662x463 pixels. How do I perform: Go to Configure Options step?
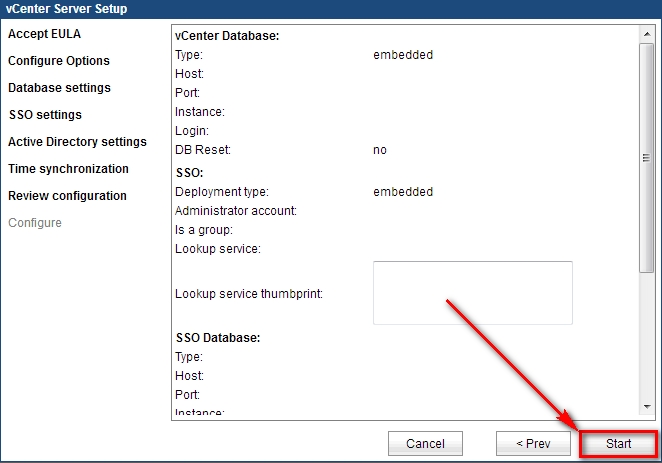(59, 61)
